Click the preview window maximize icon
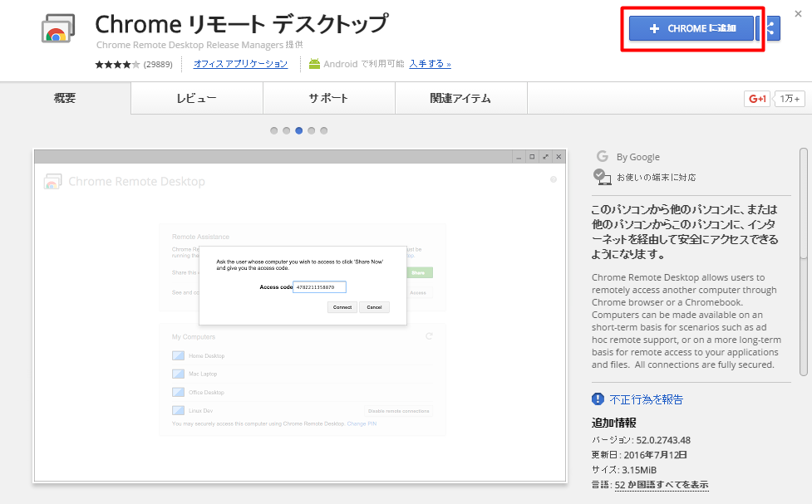This screenshot has width=812, height=504. [532, 157]
